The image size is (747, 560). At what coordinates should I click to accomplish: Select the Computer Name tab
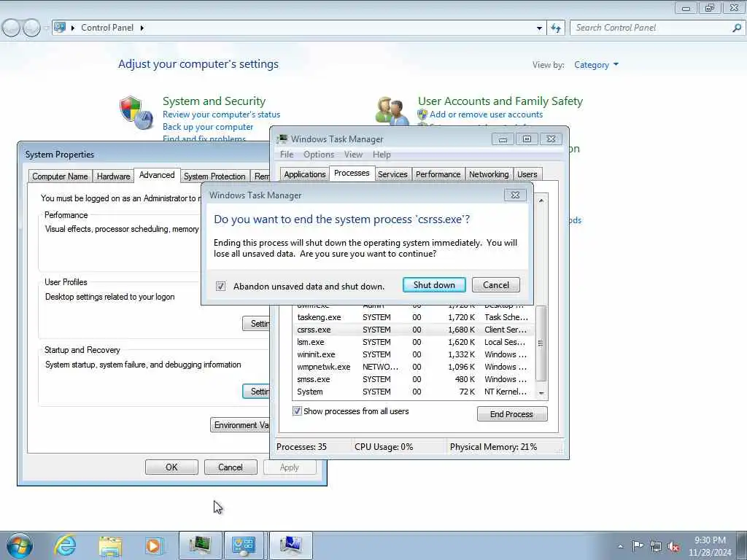pos(60,176)
